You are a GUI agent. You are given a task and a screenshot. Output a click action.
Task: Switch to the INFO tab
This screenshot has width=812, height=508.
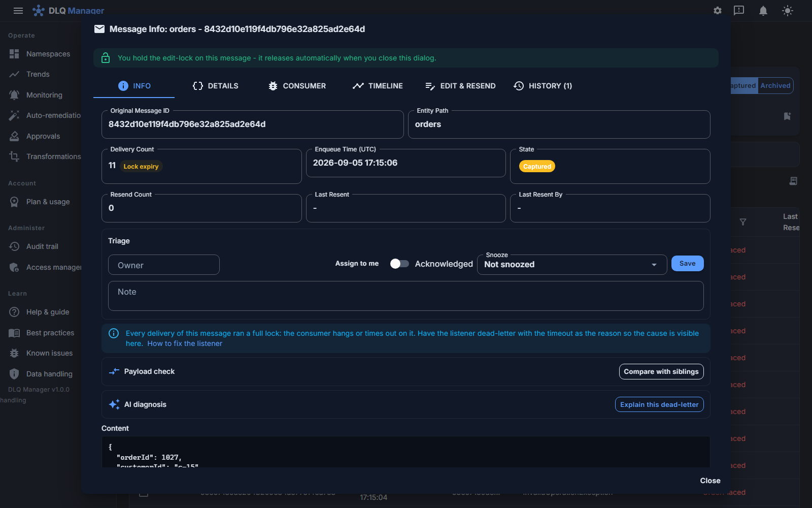pyautogui.click(x=134, y=86)
